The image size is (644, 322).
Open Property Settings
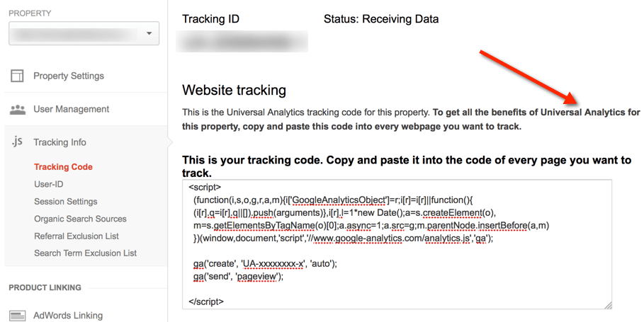pos(69,76)
